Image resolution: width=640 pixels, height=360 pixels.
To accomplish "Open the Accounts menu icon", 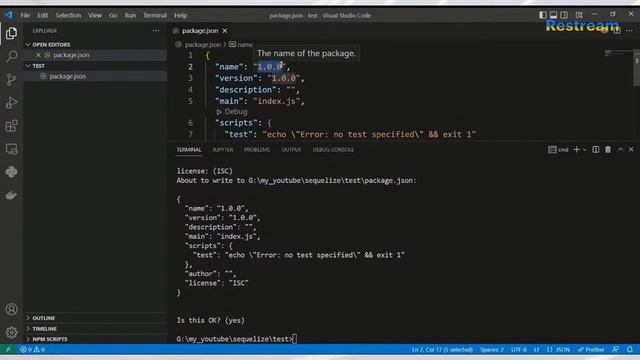I will [11, 309].
